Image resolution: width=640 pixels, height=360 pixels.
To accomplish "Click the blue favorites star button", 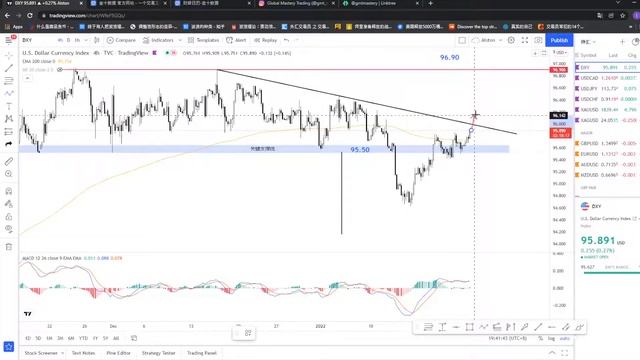I will [x=9, y=347].
